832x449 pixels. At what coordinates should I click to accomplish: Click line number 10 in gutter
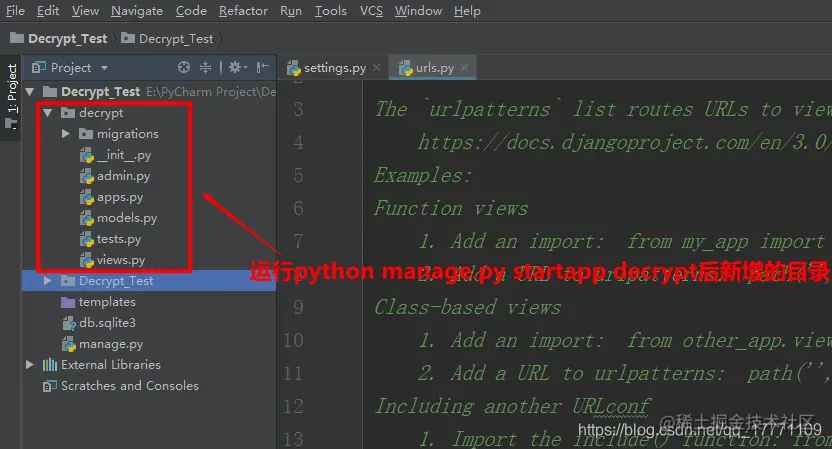(x=293, y=340)
